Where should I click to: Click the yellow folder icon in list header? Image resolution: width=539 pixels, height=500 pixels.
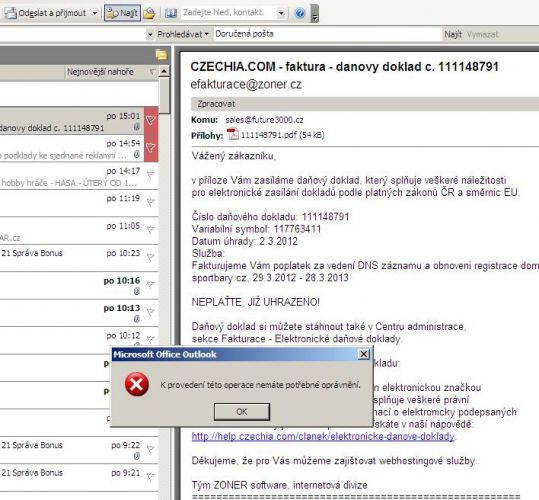coord(161,55)
